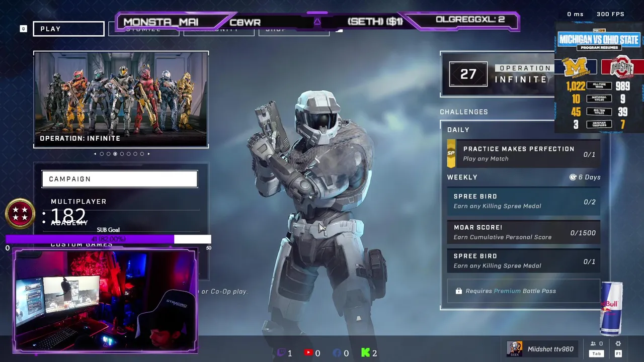The image size is (644, 362).
Task: Click the 6 Days remaining text
Action: [x=589, y=177]
